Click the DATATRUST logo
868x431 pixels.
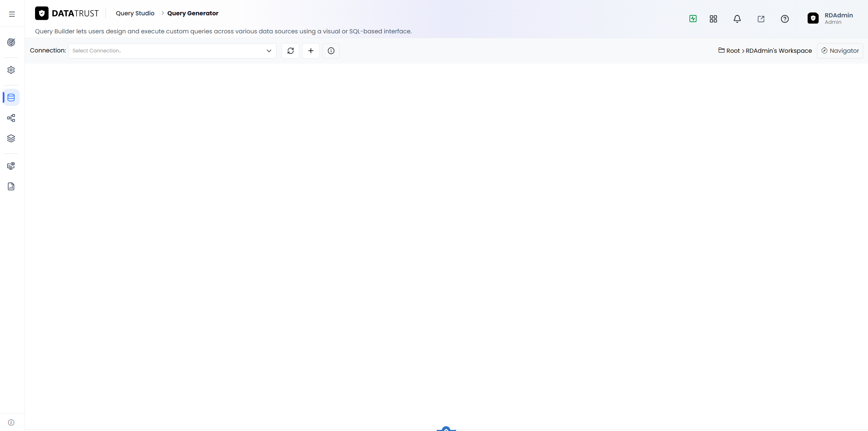67,13
